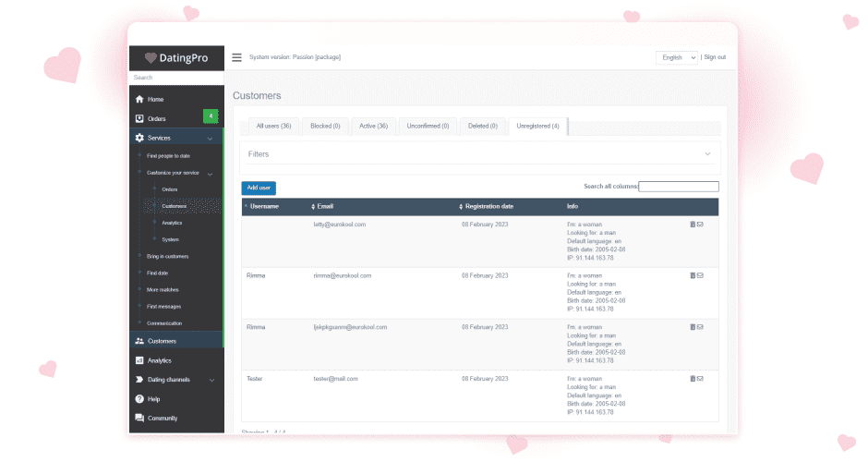Open Find people to date submenu item
The height and width of the screenshot is (462, 868).
point(168,156)
